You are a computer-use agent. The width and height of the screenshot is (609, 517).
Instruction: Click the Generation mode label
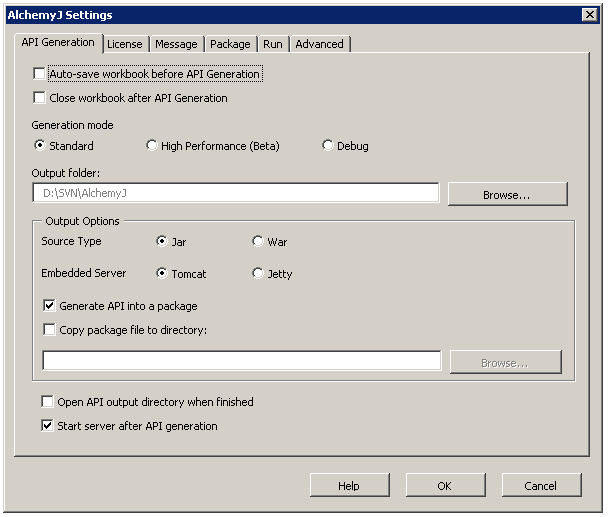[72, 125]
